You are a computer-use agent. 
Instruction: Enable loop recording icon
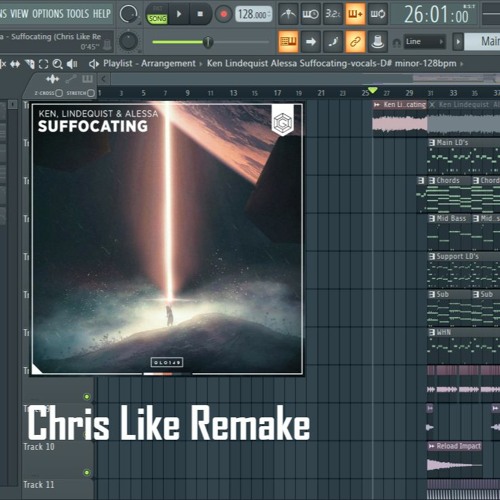(378, 14)
